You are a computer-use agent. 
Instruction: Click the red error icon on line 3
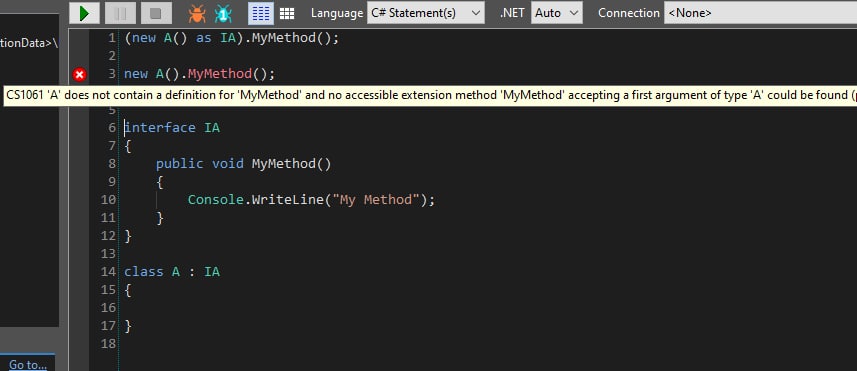coord(80,74)
